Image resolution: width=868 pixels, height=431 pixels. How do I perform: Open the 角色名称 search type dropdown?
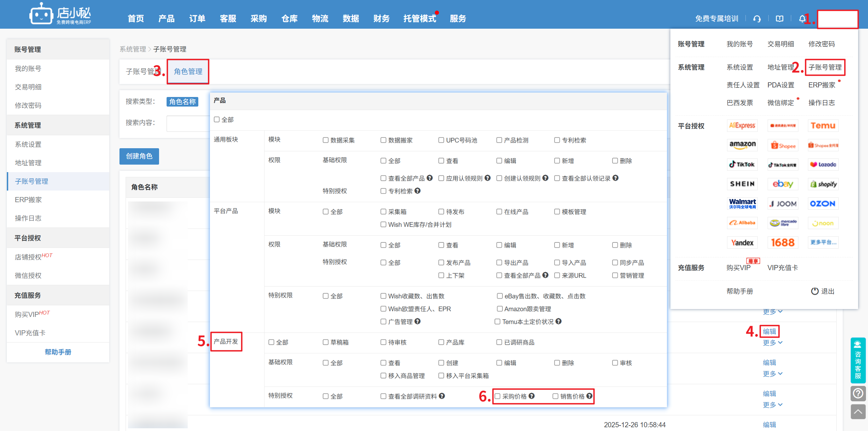(182, 102)
